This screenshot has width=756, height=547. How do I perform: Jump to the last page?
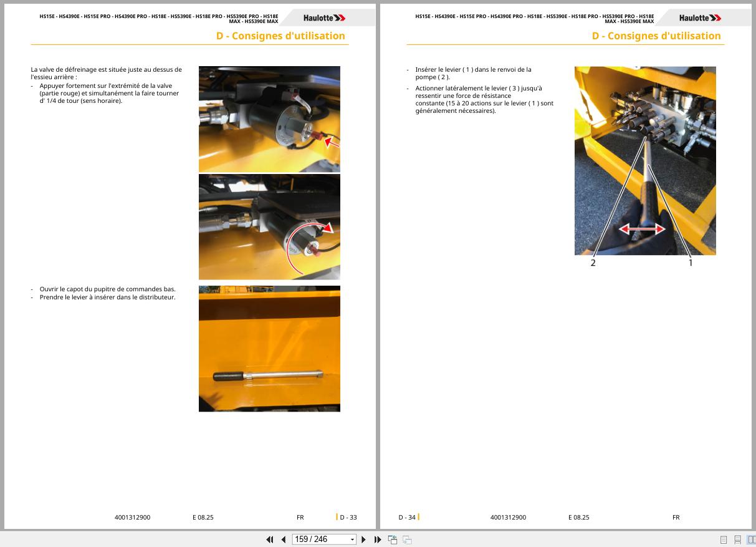(378, 540)
